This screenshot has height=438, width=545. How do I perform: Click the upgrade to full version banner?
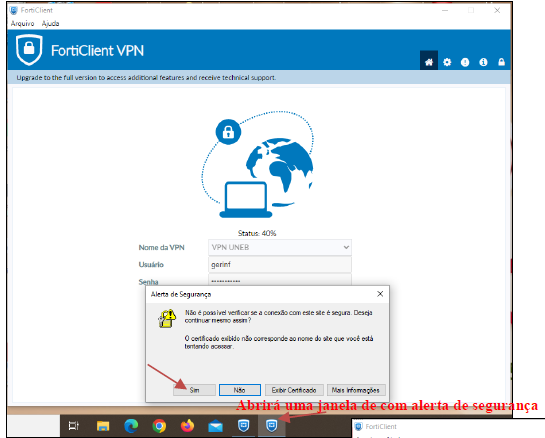259,77
